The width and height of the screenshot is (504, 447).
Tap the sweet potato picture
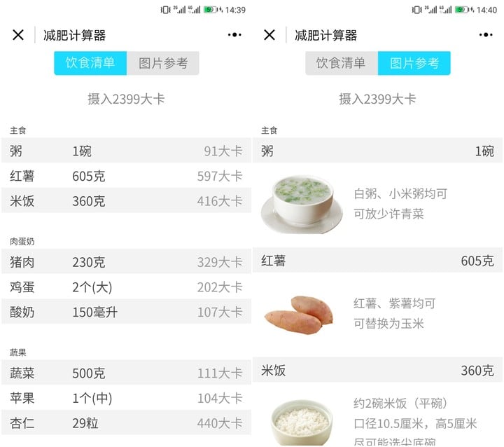(x=299, y=315)
